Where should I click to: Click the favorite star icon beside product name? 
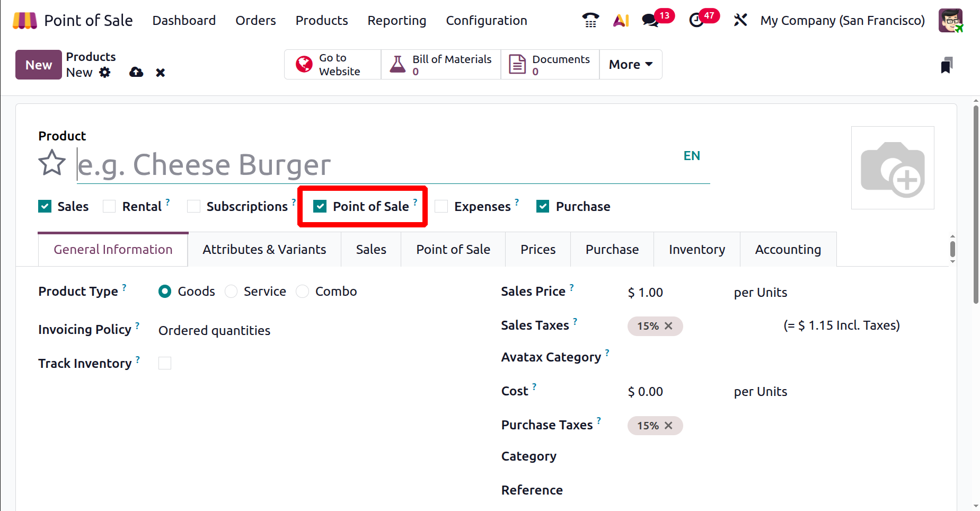pos(52,163)
